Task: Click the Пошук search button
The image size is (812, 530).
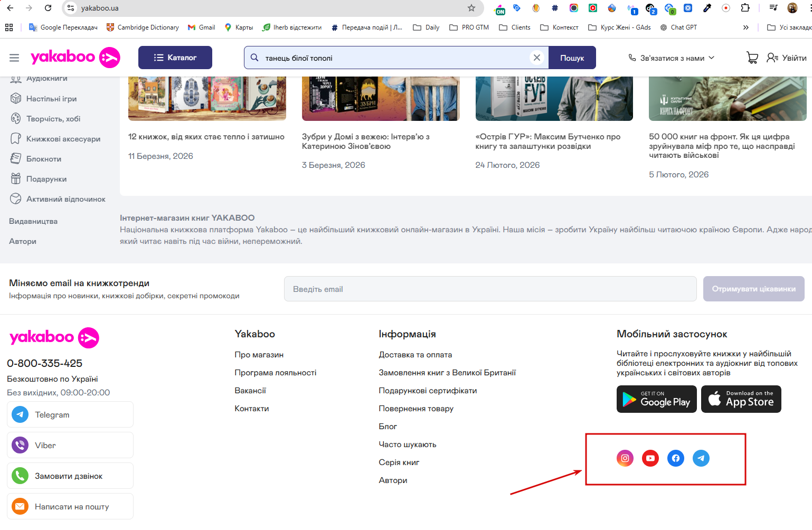Action: click(572, 58)
